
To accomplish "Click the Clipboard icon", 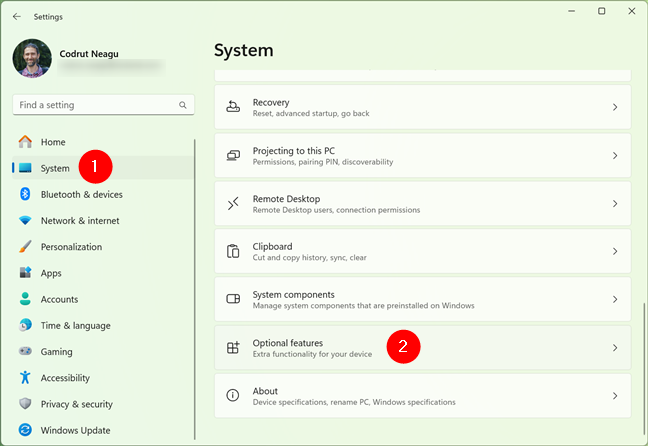I will 233,251.
